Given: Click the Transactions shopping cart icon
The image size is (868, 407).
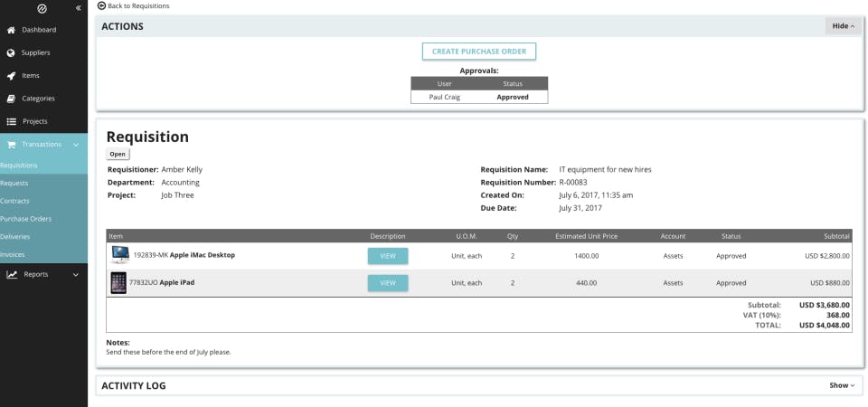Looking at the screenshot, I should pyautogui.click(x=11, y=145).
